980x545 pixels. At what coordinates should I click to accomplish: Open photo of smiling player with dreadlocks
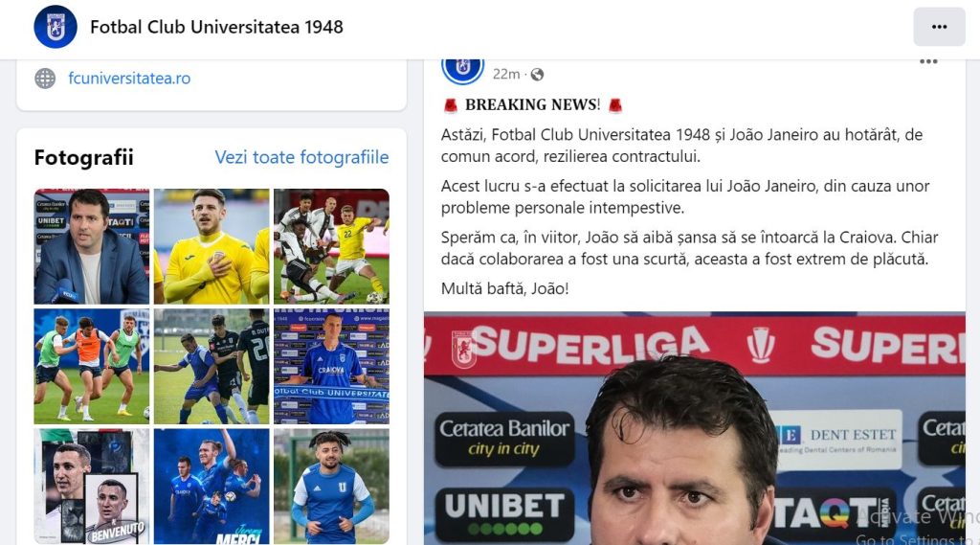[x=332, y=487]
